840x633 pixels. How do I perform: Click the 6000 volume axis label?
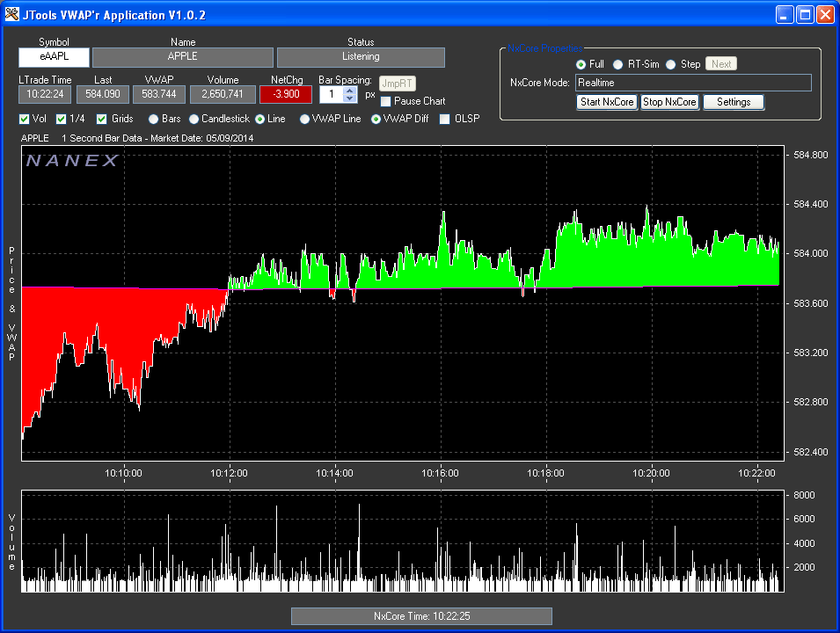point(804,519)
